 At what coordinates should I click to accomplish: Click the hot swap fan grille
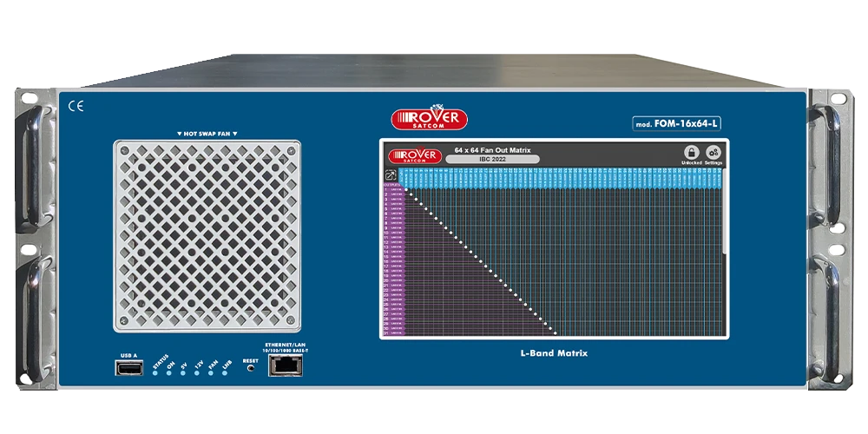tap(207, 236)
